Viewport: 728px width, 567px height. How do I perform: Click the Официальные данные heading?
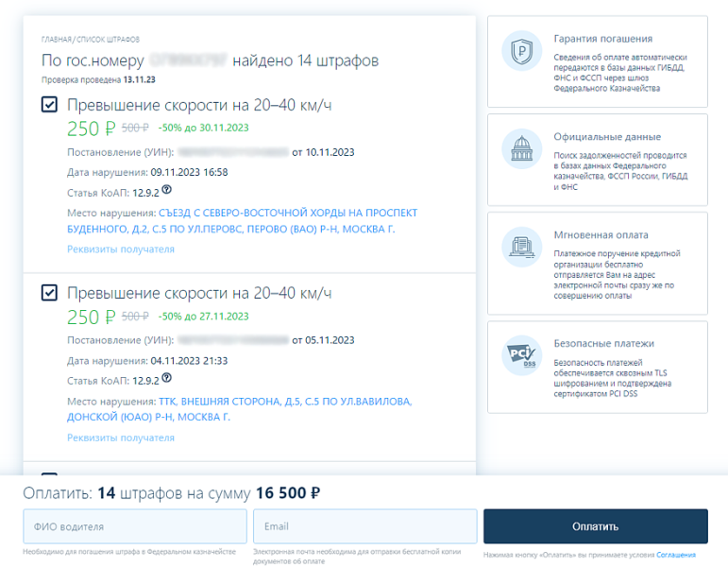[x=607, y=137]
